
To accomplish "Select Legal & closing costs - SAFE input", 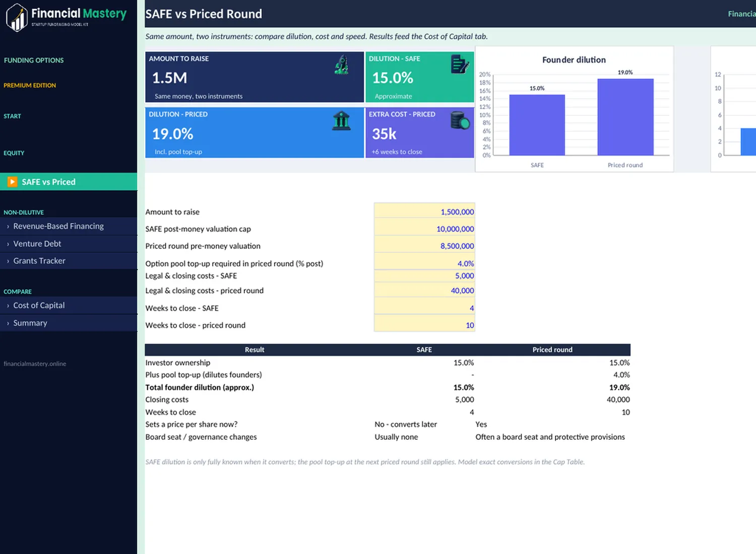I will point(424,275).
